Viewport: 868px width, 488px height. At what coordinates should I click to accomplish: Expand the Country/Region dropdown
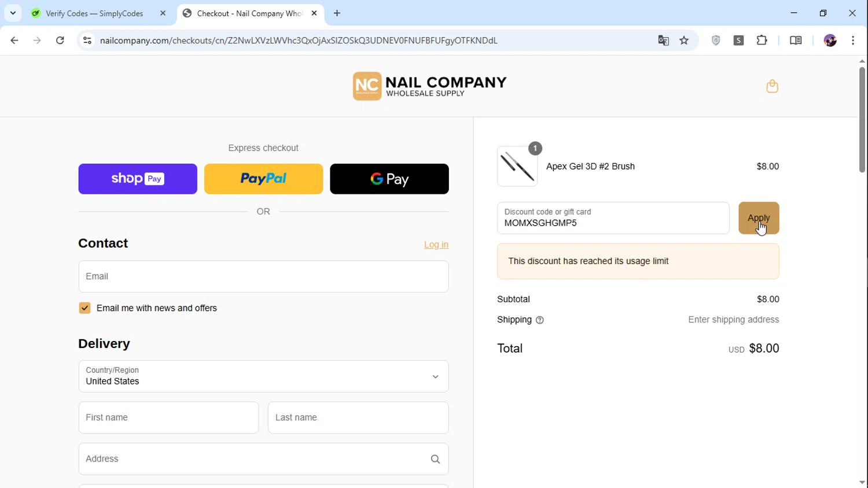[263, 376]
